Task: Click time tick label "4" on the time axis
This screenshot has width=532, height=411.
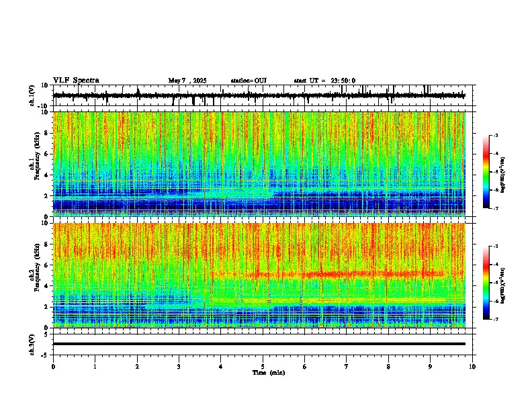Action: 221,367
